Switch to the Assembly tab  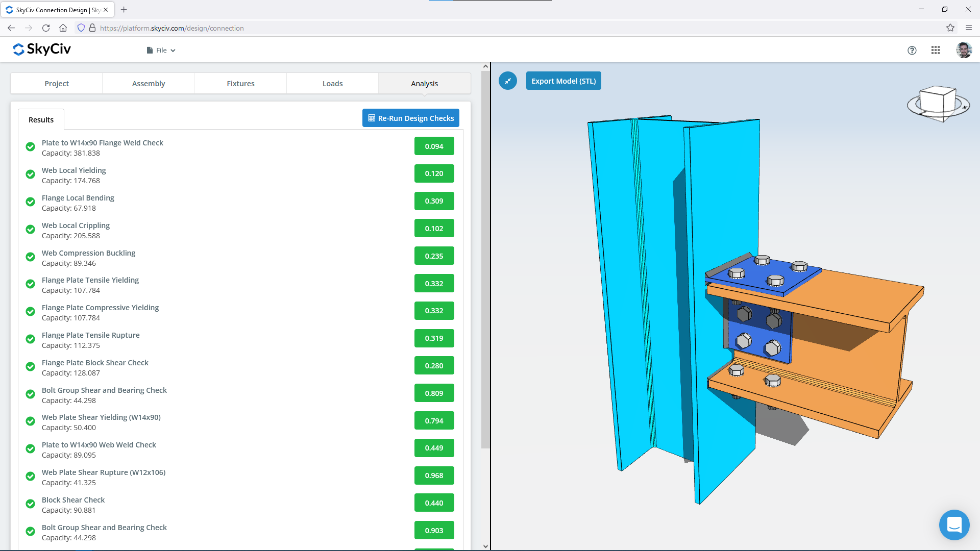pyautogui.click(x=149, y=84)
